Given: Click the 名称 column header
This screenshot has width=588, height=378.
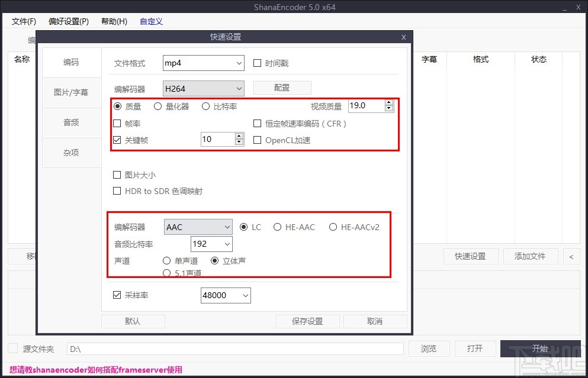Looking at the screenshot, I should click(22, 59).
